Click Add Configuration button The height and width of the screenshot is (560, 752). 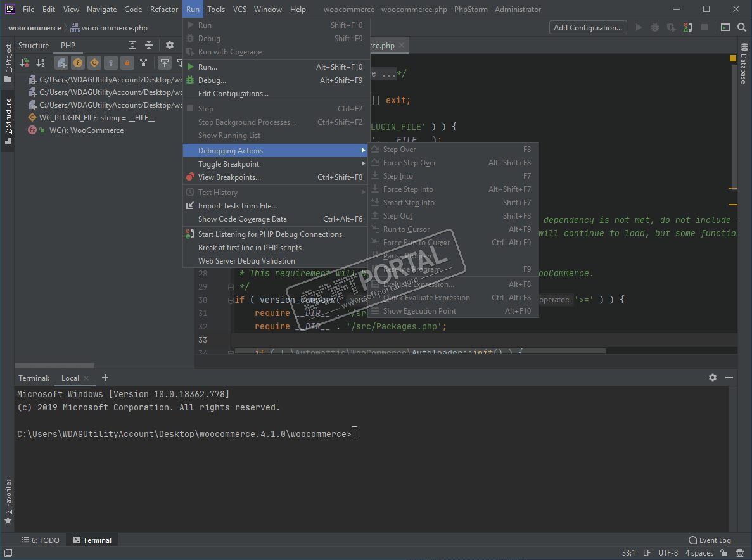click(588, 28)
